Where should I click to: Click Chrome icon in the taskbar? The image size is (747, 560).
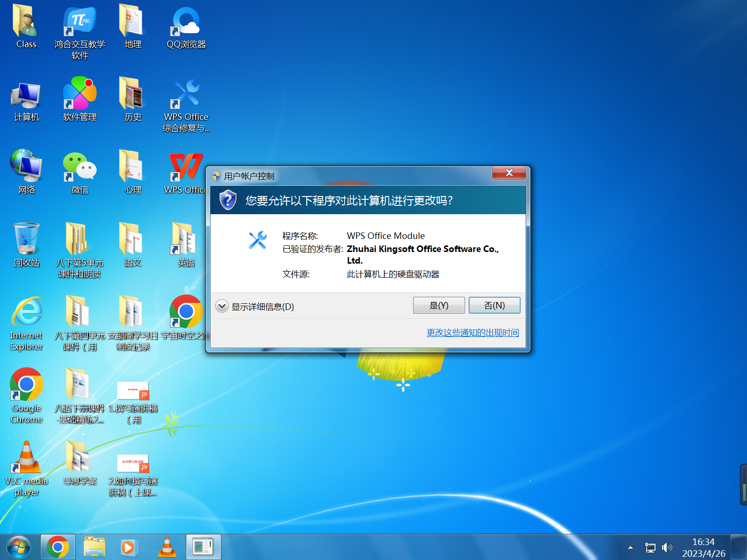(x=58, y=547)
